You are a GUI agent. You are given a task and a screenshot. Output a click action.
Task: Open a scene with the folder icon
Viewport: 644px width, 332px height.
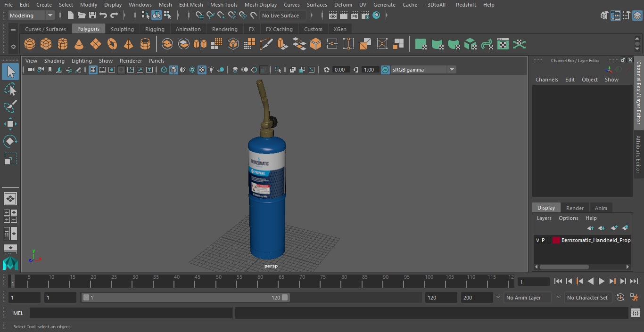[x=82, y=16]
